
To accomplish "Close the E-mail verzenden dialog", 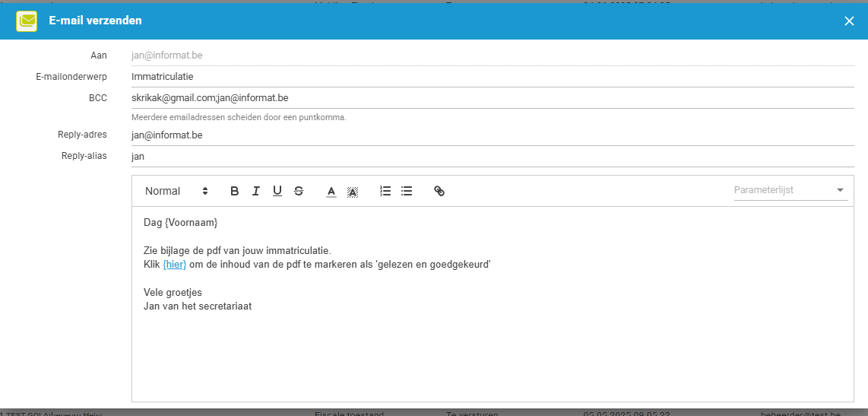I will pyautogui.click(x=849, y=21).
